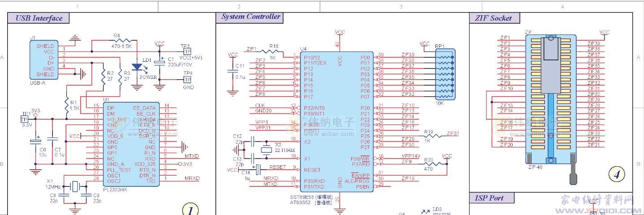Select the ALE/PROG pin label on U4

click(357, 181)
